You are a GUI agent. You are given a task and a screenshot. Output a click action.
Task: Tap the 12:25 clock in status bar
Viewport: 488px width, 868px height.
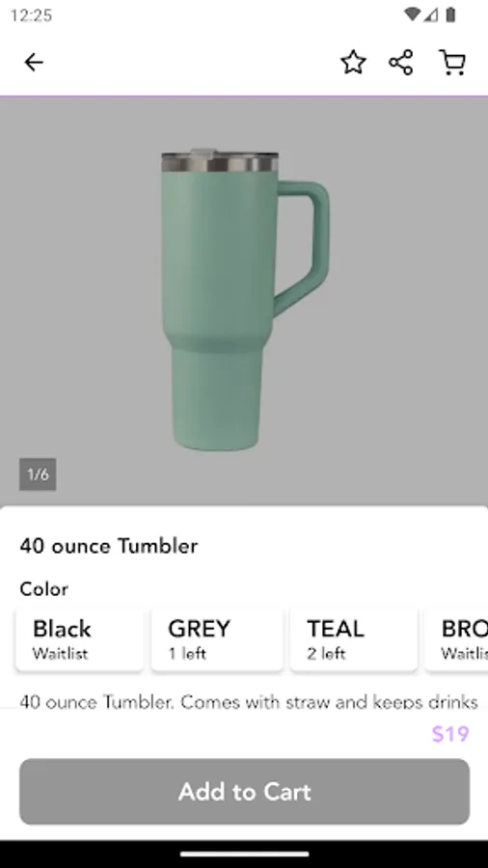(31, 15)
